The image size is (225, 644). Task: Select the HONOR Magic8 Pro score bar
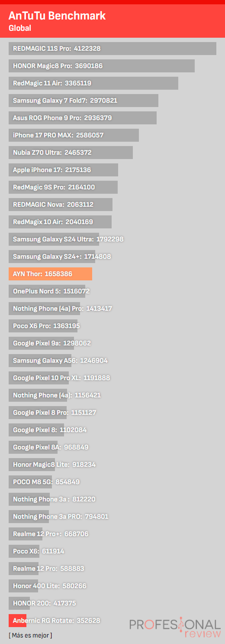click(x=102, y=66)
